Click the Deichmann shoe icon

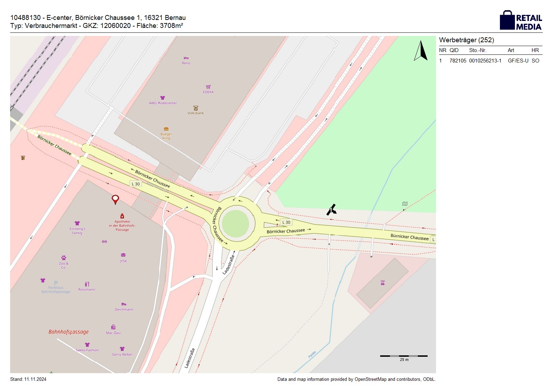pyautogui.click(x=124, y=304)
